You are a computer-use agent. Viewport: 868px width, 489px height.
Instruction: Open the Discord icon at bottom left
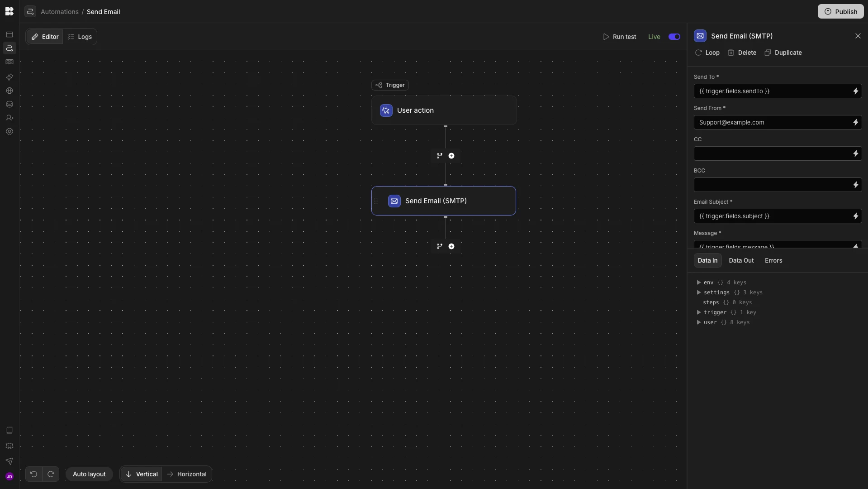(9, 446)
